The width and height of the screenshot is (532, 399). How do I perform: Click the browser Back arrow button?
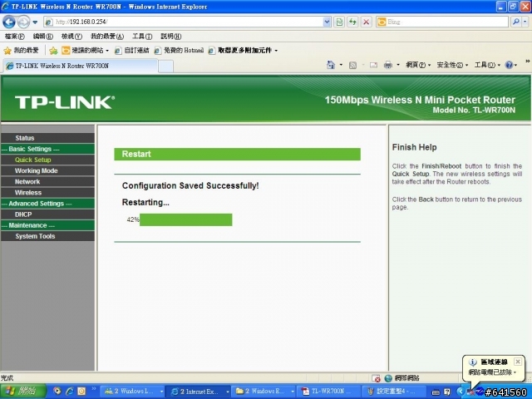coord(9,22)
